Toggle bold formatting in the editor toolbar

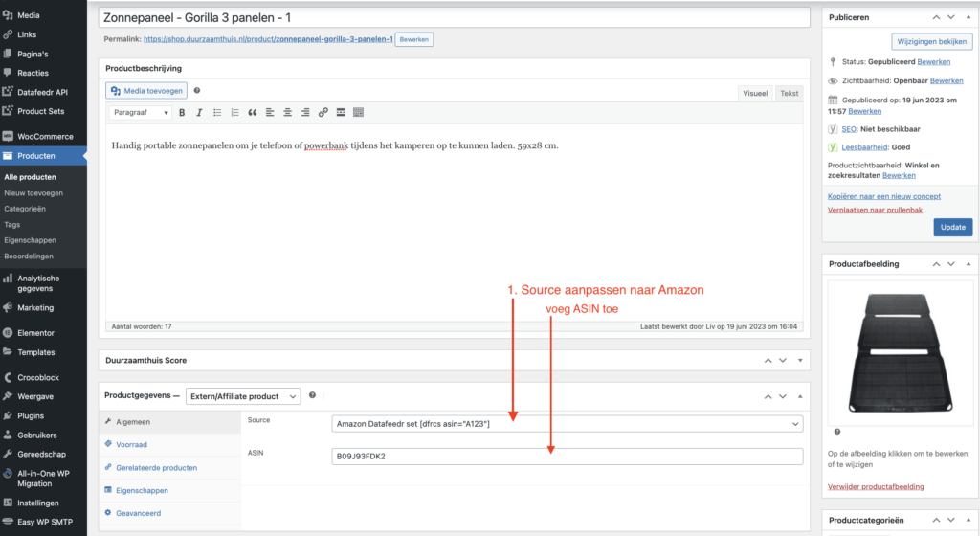[182, 112]
